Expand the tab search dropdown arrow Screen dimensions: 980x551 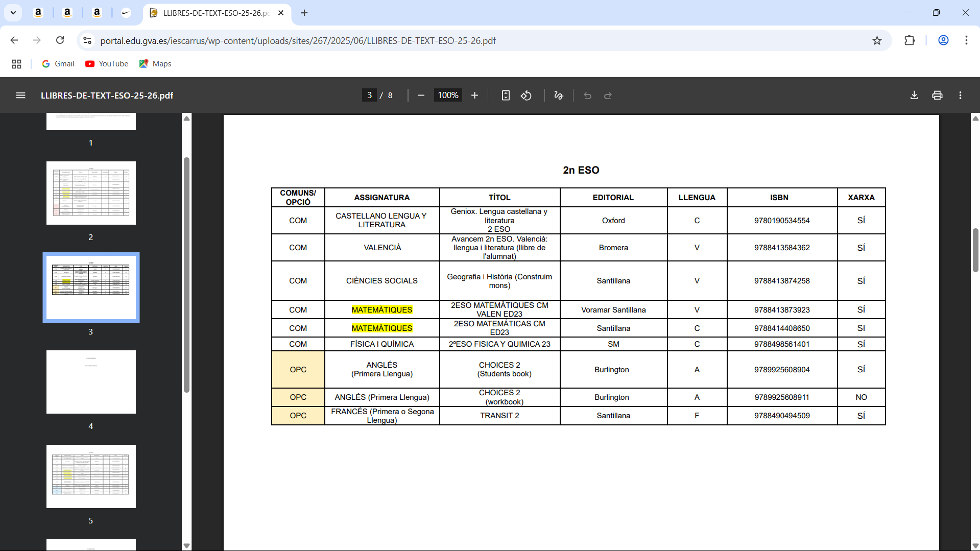coord(13,13)
